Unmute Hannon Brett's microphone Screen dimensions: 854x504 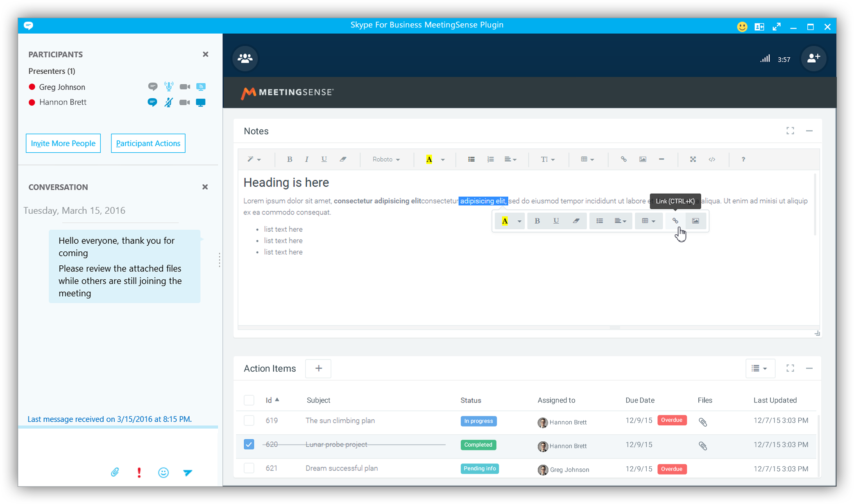168,102
